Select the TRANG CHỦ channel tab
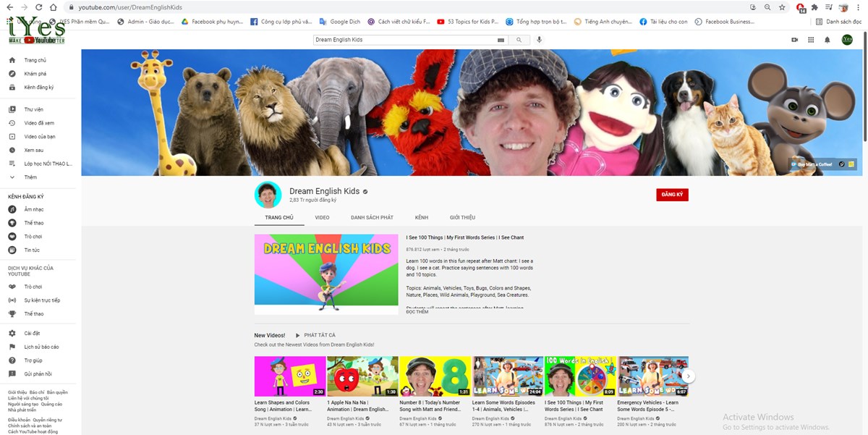Viewport: 868px width, 435px height. click(x=279, y=217)
